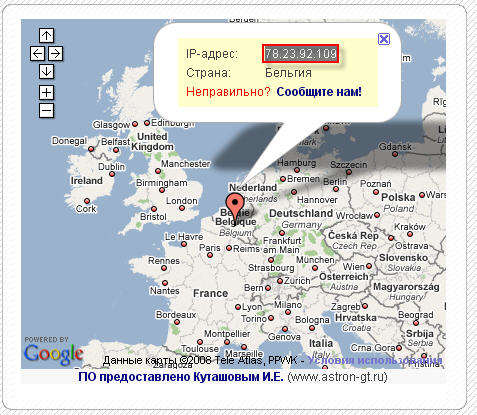Viewport: 477px width, 415px height.
Task: Pan the map up with arrow button
Action: pos(46,35)
